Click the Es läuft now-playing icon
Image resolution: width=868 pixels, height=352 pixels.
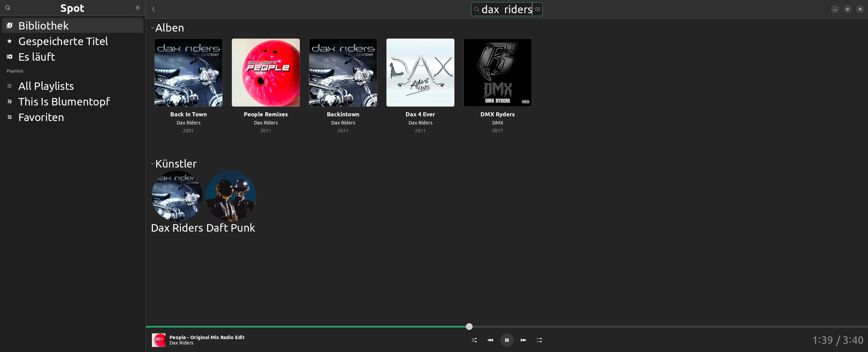pos(9,57)
